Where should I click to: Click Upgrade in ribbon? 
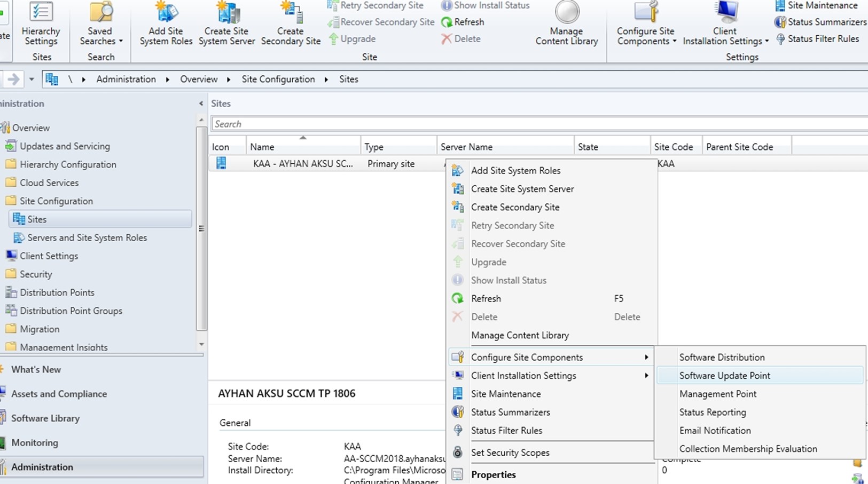point(351,38)
